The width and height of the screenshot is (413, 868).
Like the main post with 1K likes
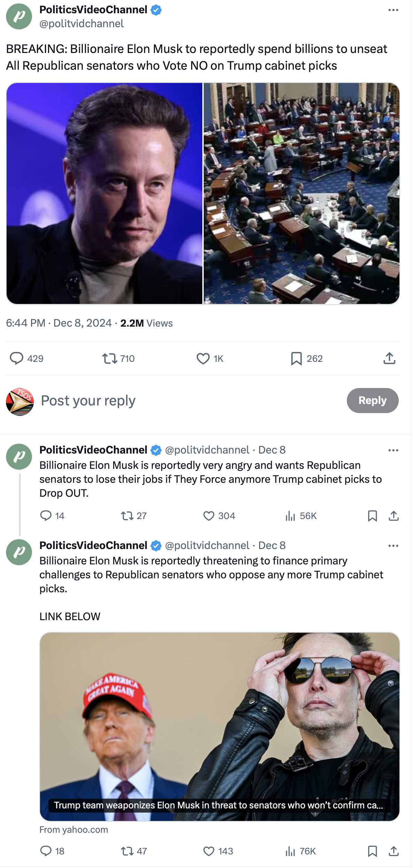(203, 358)
